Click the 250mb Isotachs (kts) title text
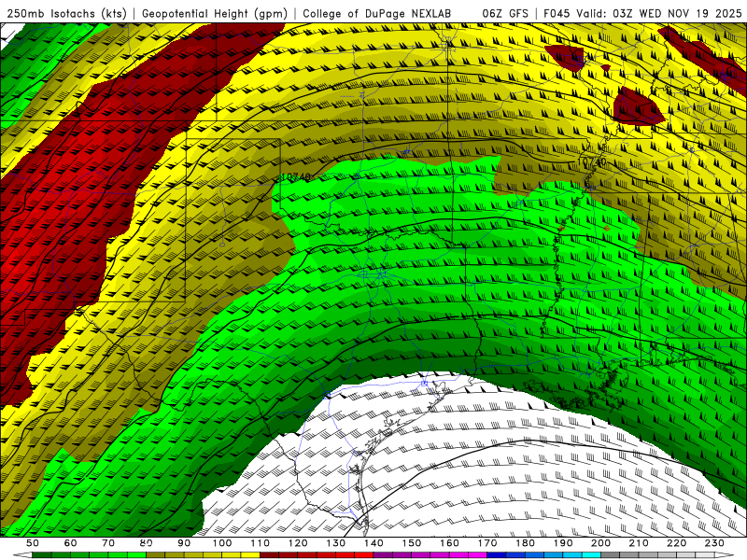The image size is (747, 560). pos(65,13)
